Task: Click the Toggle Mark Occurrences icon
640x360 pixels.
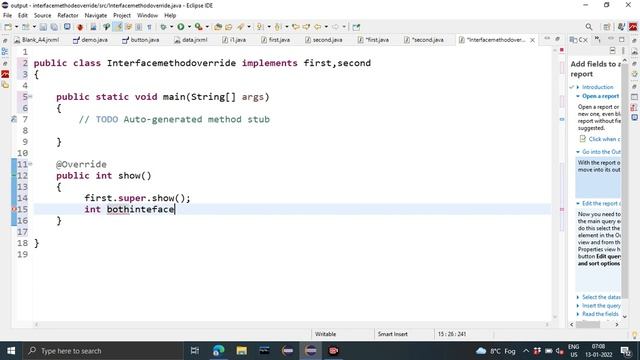Action: [x=118, y=27]
